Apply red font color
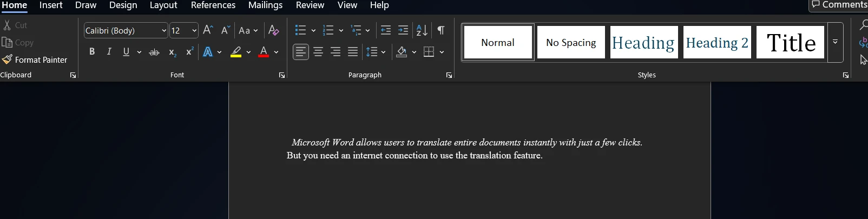The image size is (868, 219). pyautogui.click(x=264, y=52)
